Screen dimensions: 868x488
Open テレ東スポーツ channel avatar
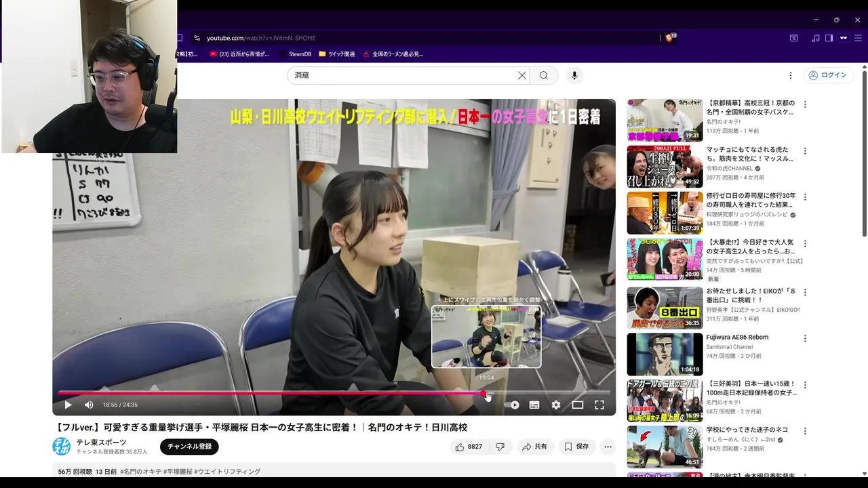tap(62, 447)
